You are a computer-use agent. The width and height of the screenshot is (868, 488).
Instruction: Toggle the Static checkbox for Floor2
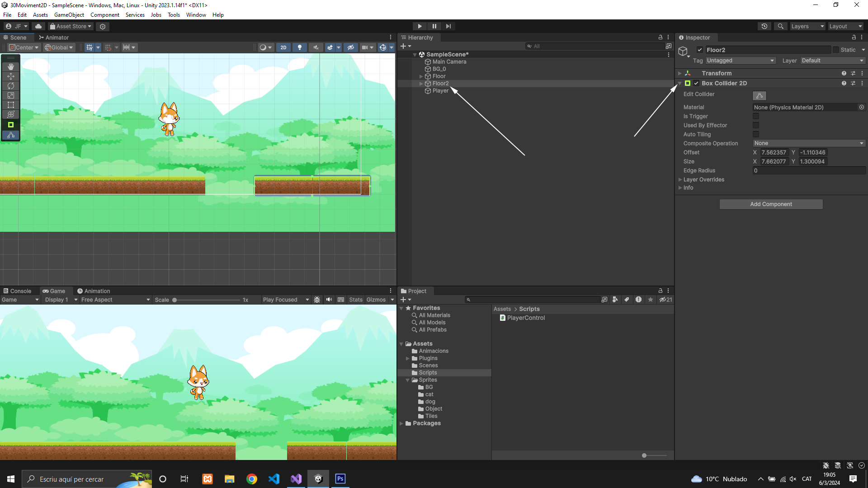[x=836, y=50]
